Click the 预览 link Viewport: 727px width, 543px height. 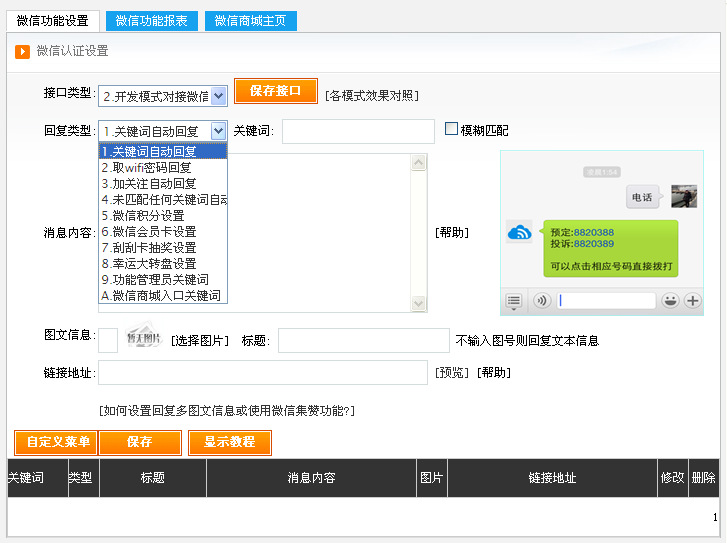coord(452,373)
